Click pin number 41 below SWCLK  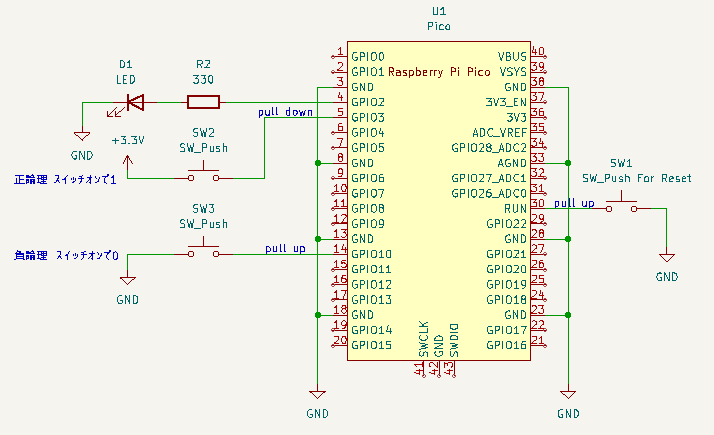[419, 369]
